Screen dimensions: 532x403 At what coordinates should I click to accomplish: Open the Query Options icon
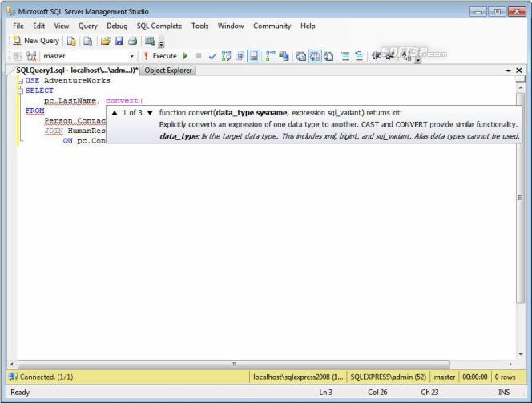[x=240, y=56]
